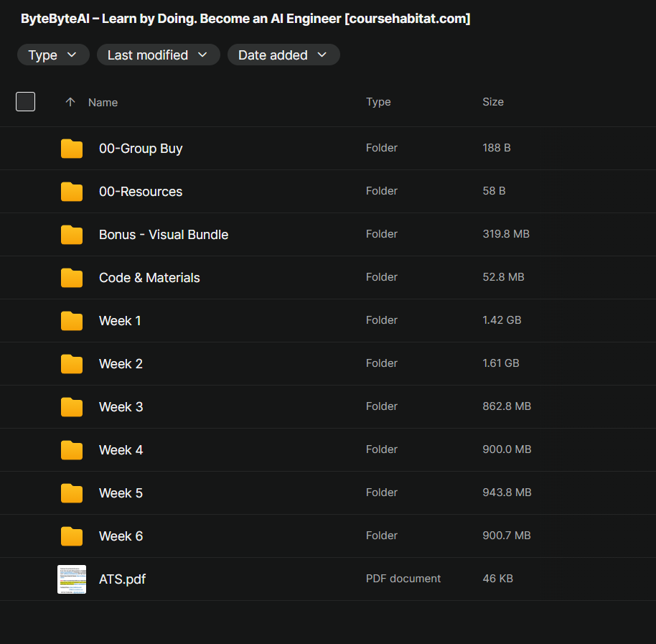Open the Type filter dropdown
The width and height of the screenshot is (656, 644).
coord(53,55)
